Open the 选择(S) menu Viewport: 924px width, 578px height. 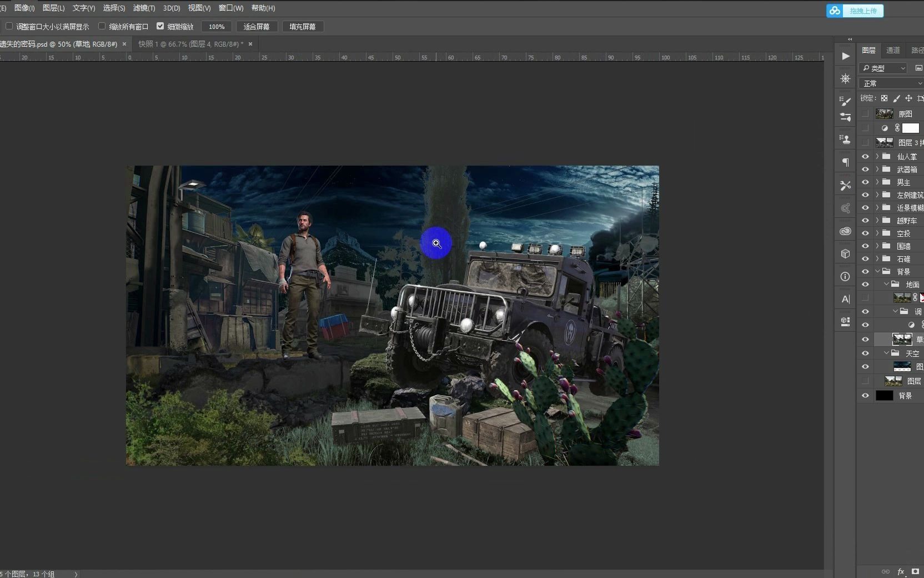114,8
